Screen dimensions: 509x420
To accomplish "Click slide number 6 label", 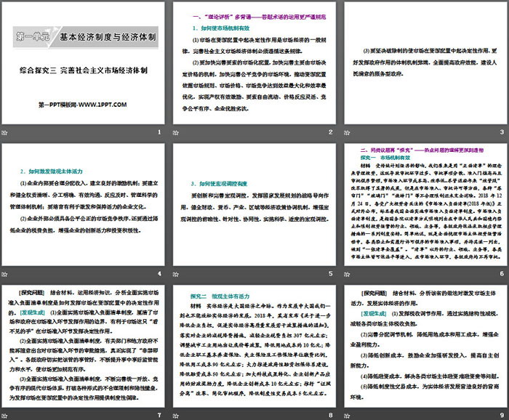I will pos(502,274).
